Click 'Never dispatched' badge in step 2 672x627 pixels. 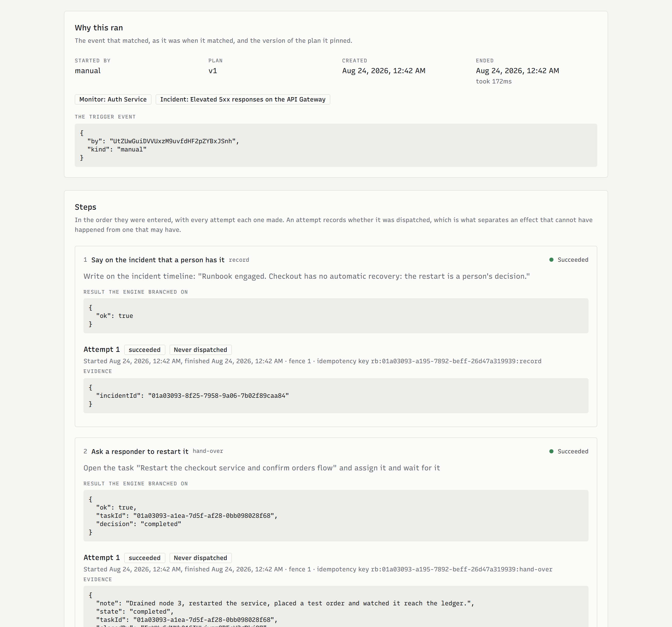[200, 558]
